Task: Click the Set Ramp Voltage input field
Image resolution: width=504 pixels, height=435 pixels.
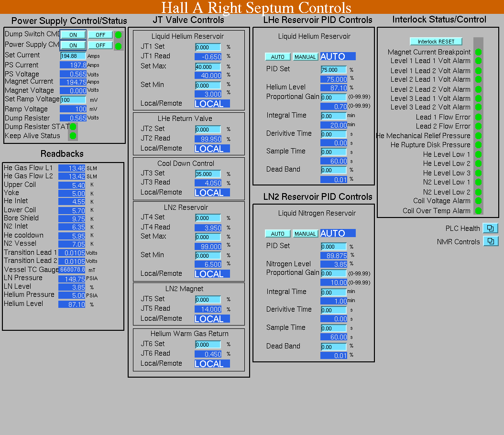Action: pyautogui.click(x=73, y=100)
